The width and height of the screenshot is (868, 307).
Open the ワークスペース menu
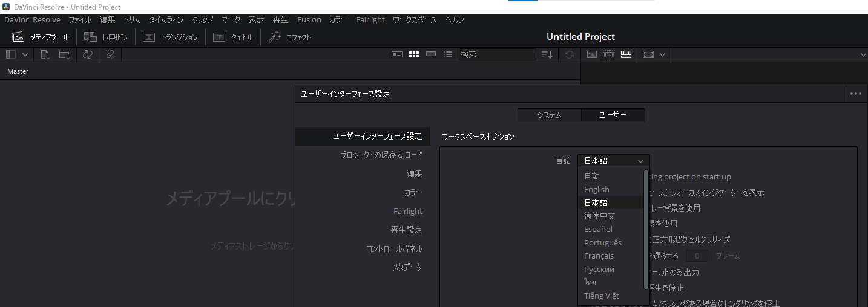[415, 19]
